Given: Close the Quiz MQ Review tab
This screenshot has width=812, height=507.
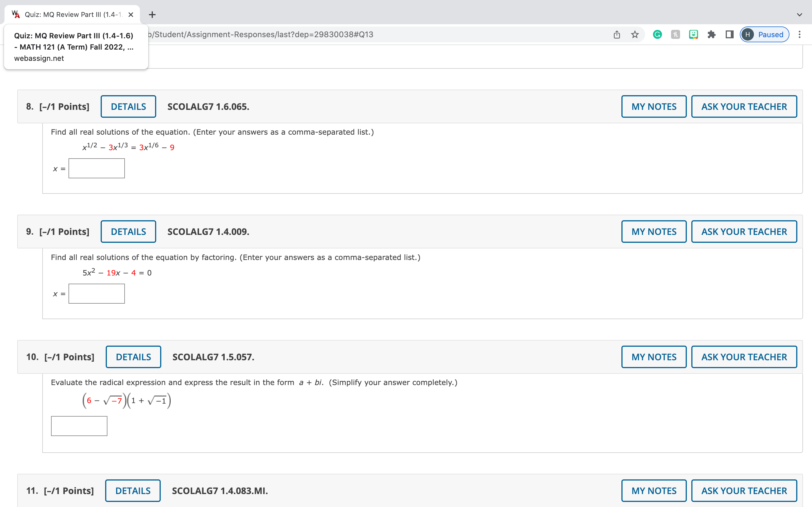Looking at the screenshot, I should coord(131,15).
